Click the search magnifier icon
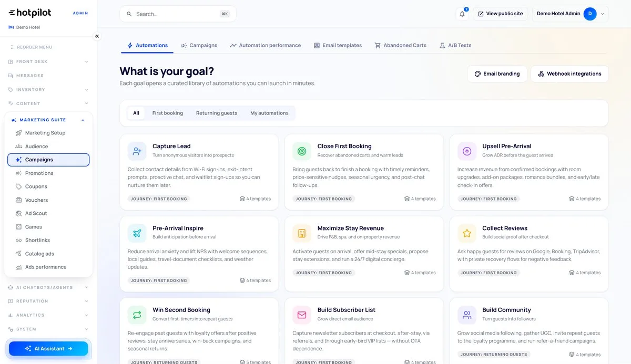 (129, 14)
